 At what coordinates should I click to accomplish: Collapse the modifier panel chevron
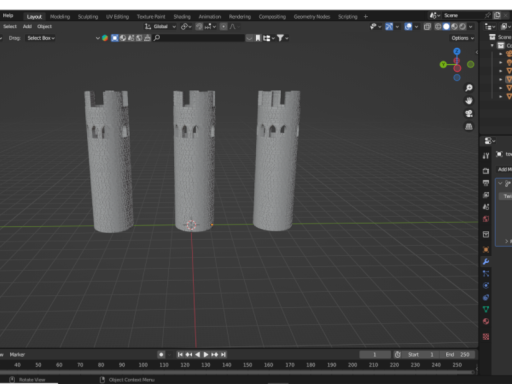click(x=500, y=183)
